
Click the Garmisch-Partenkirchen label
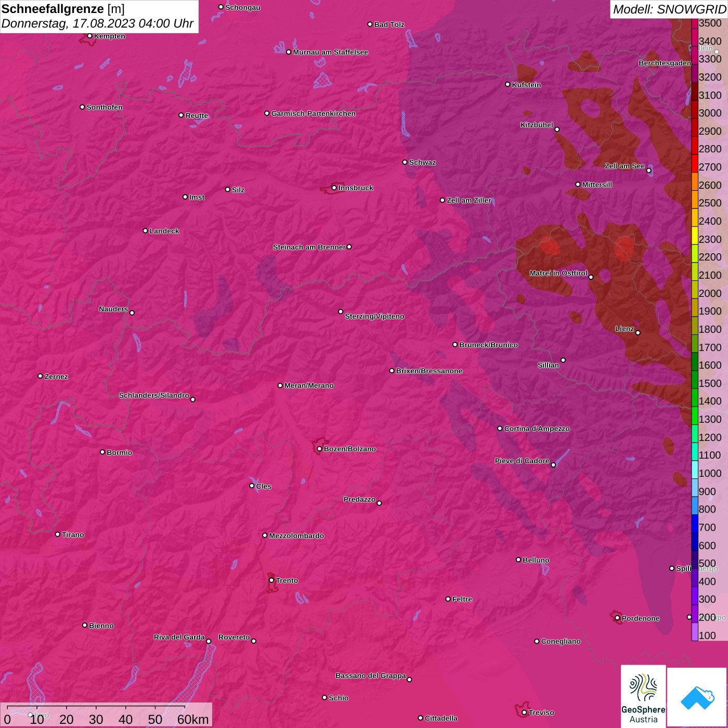coord(314,113)
